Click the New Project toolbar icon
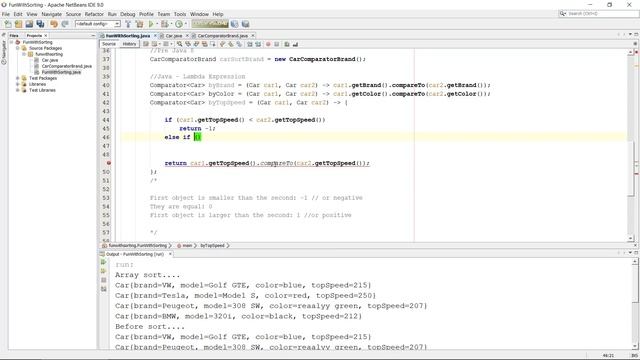Image resolution: width=640 pixels, height=360 pixels. (18, 24)
